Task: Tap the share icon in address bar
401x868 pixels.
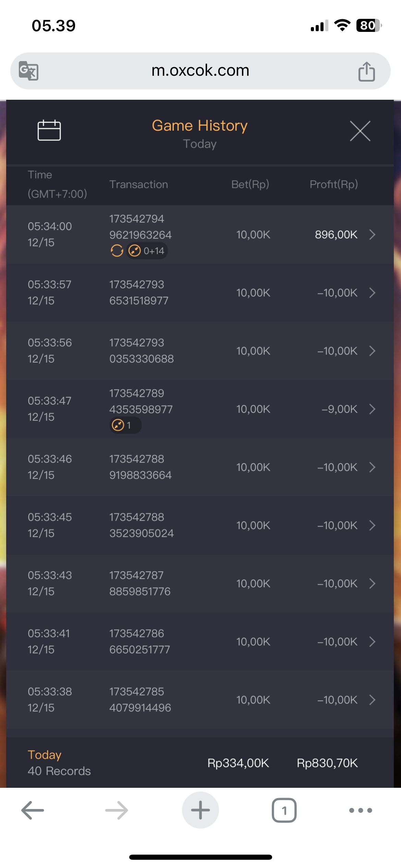Action: [366, 71]
